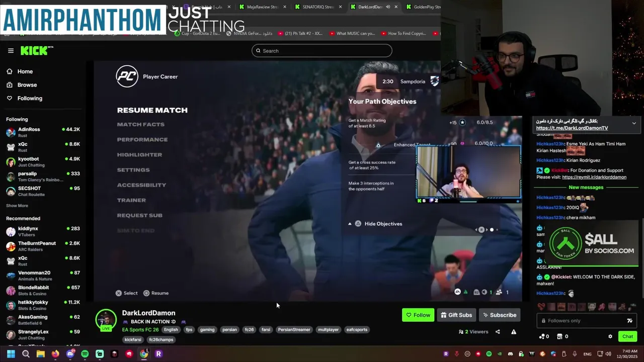Click the Gift Subs button
This screenshot has width=644, height=362.
point(456,315)
